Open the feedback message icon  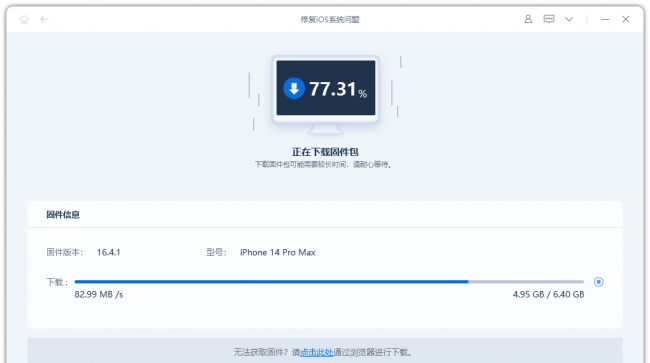pyautogui.click(x=549, y=19)
